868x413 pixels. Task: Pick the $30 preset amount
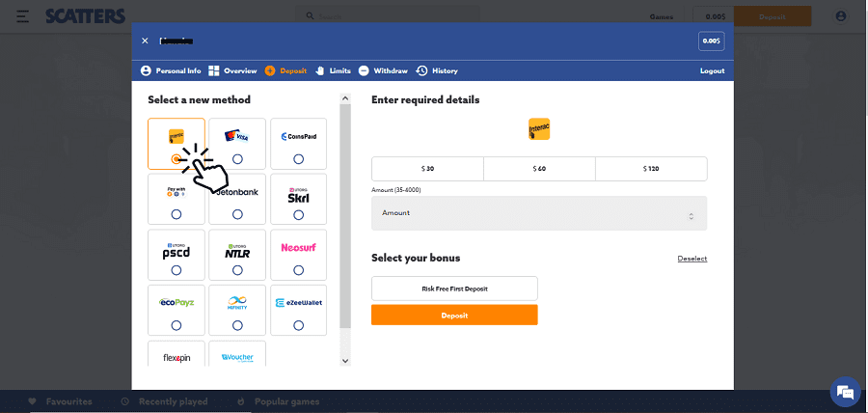pos(427,169)
